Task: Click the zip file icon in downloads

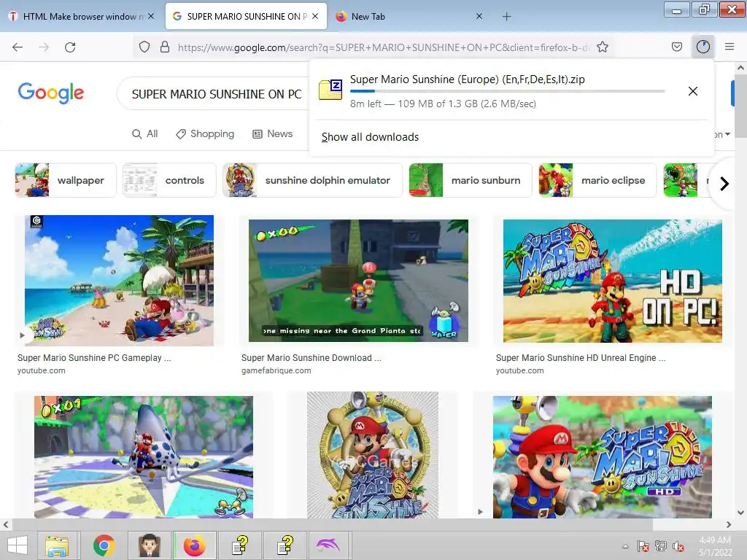Action: click(x=330, y=90)
